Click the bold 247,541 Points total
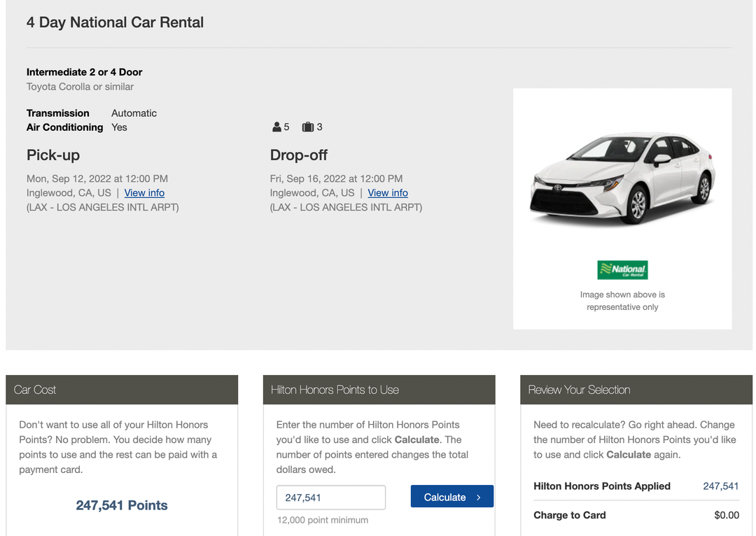This screenshot has height=536, width=756. (x=122, y=505)
